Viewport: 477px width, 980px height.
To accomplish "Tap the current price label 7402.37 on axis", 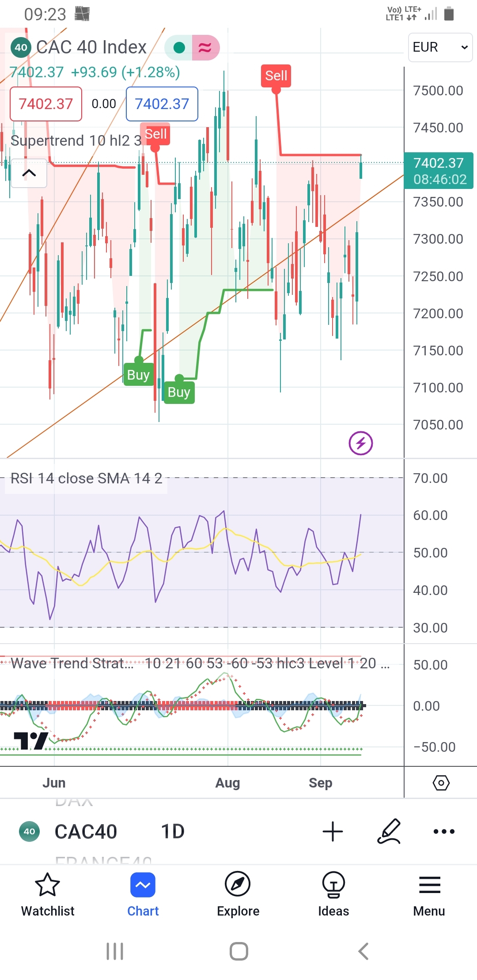I will click(439, 171).
